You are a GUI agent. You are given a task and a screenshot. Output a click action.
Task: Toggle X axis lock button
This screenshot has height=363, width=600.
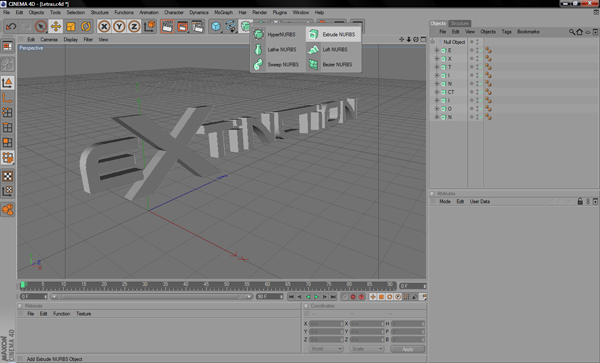[104, 26]
